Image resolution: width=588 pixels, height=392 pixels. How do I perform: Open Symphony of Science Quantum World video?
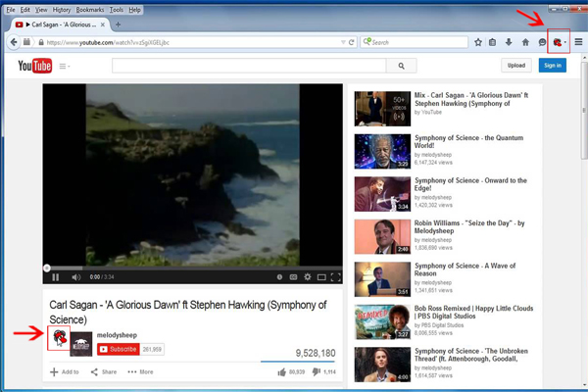[468, 141]
